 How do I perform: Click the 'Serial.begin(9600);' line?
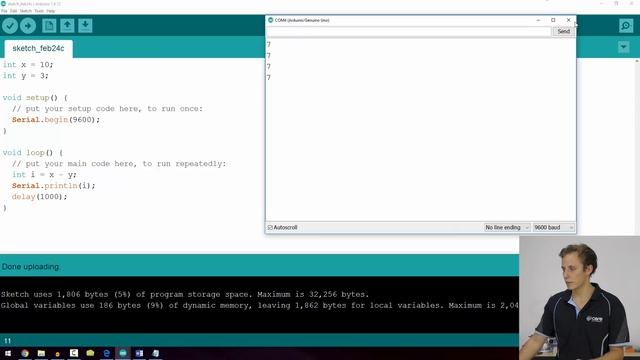click(x=56, y=120)
